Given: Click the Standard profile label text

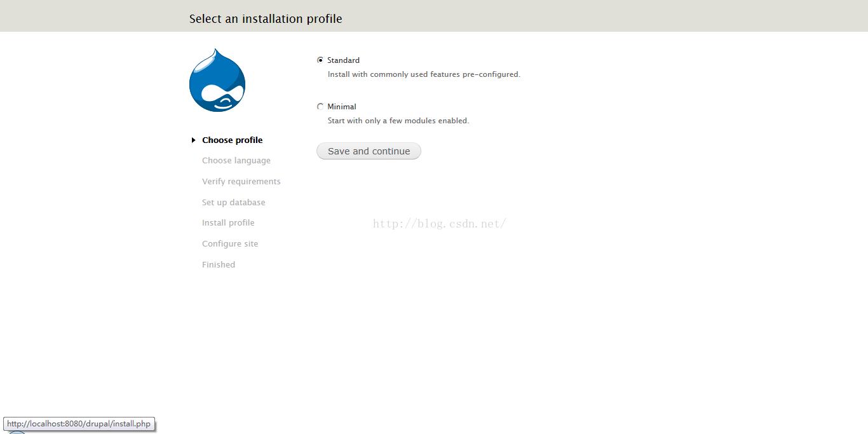Looking at the screenshot, I should pyautogui.click(x=343, y=60).
